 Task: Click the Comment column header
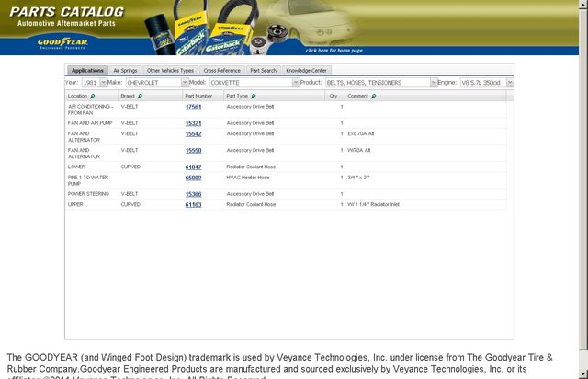point(425,97)
